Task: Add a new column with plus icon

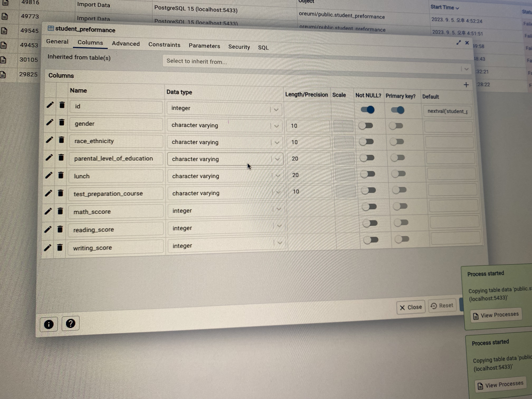Action: point(466,85)
